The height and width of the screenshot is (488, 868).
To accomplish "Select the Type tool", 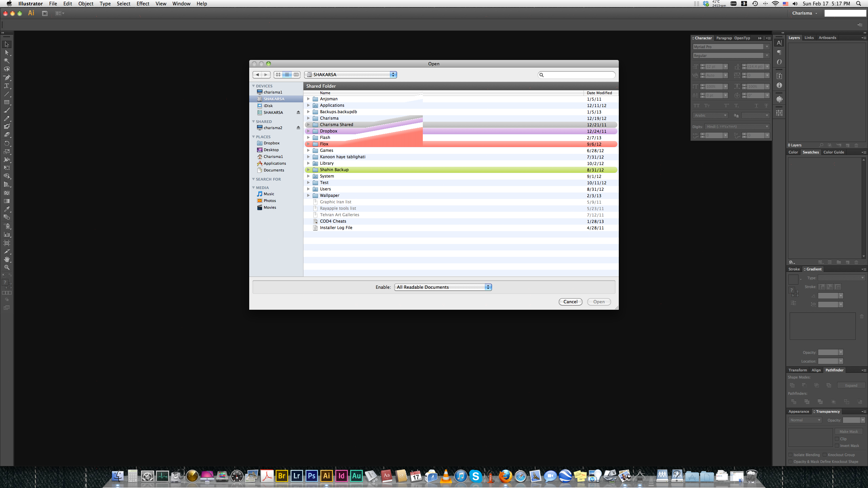I will tap(7, 86).
